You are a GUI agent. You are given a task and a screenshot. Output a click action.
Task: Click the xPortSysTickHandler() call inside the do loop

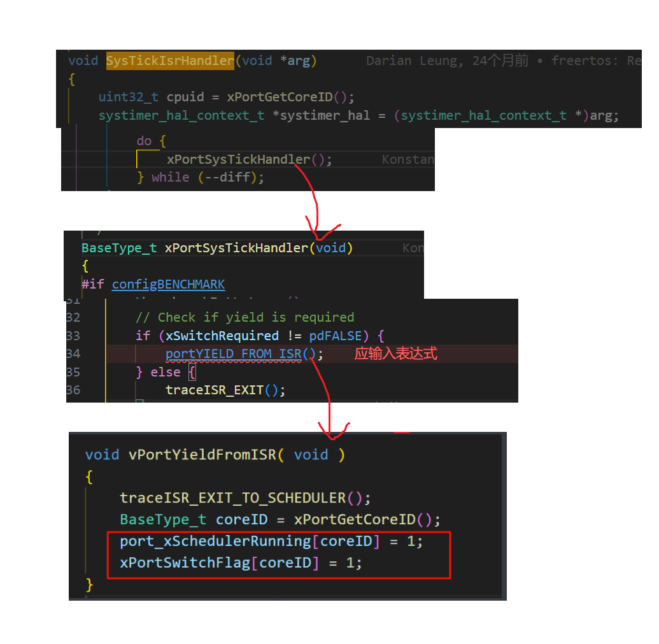click(245, 159)
